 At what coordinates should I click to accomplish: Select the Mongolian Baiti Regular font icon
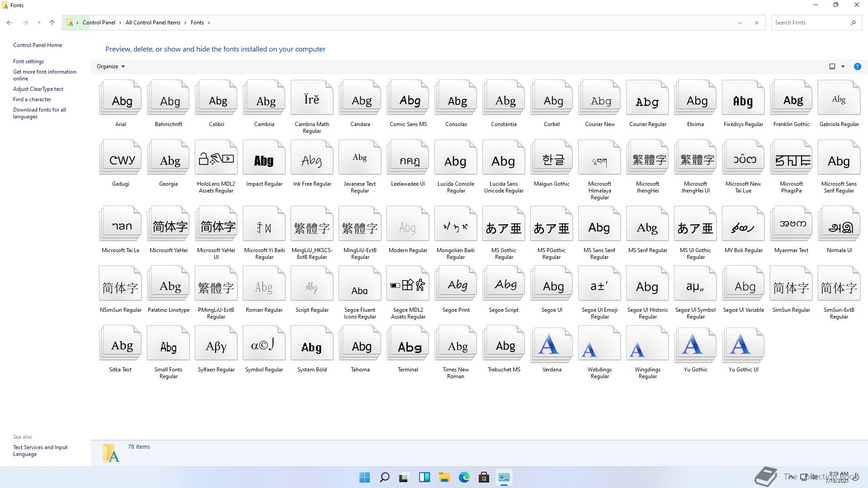(456, 224)
